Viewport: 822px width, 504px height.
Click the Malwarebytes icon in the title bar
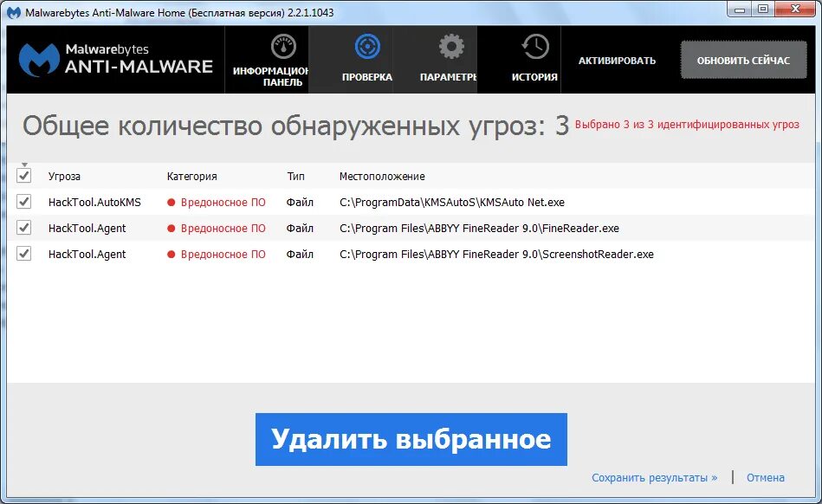[x=13, y=11]
